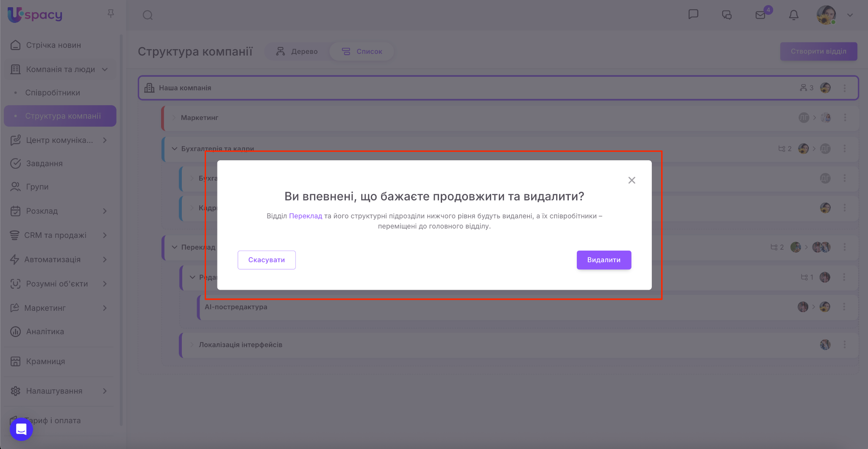Viewport: 868px width, 449px height.
Task: Click the Скасувати button
Action: click(x=266, y=260)
